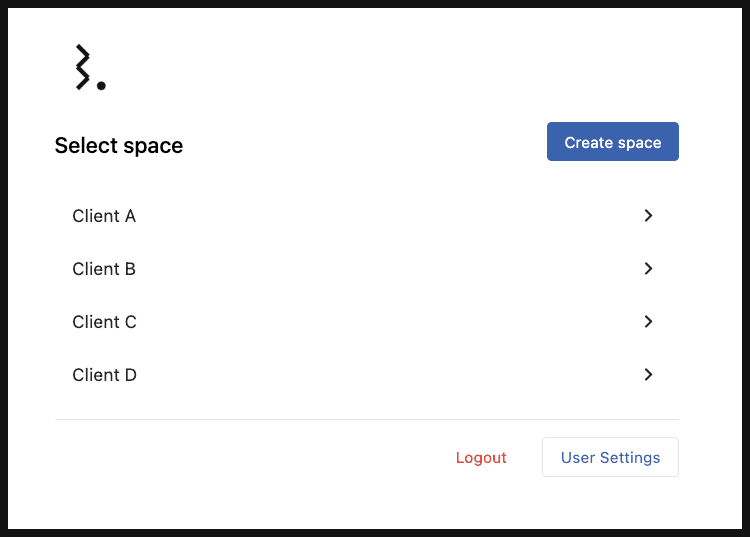Image resolution: width=750 pixels, height=537 pixels.
Task: Log out using the red Logout link
Action: (481, 458)
